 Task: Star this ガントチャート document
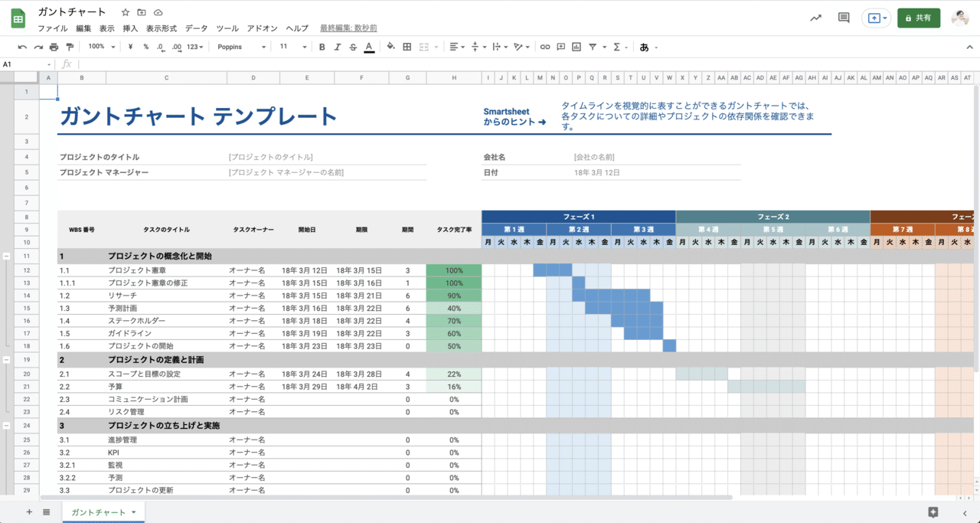(126, 13)
